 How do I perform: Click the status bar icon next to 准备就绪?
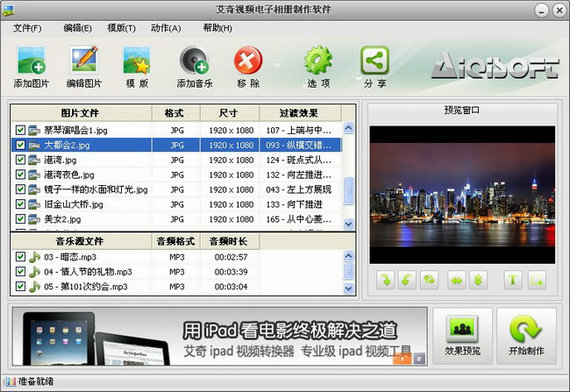(11, 381)
